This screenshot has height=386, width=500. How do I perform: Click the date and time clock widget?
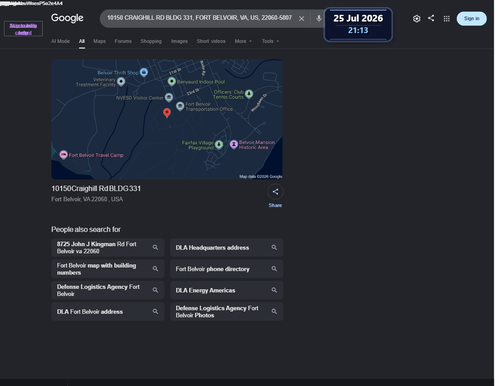(358, 24)
